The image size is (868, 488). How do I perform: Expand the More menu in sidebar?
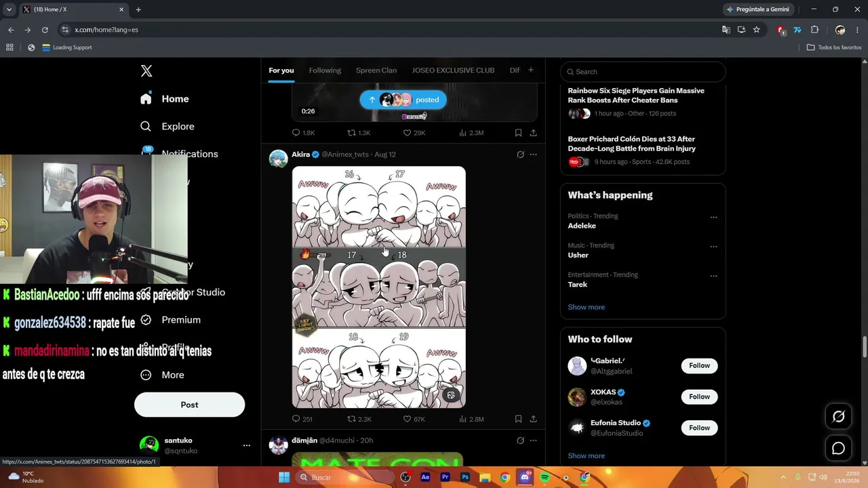point(162,375)
